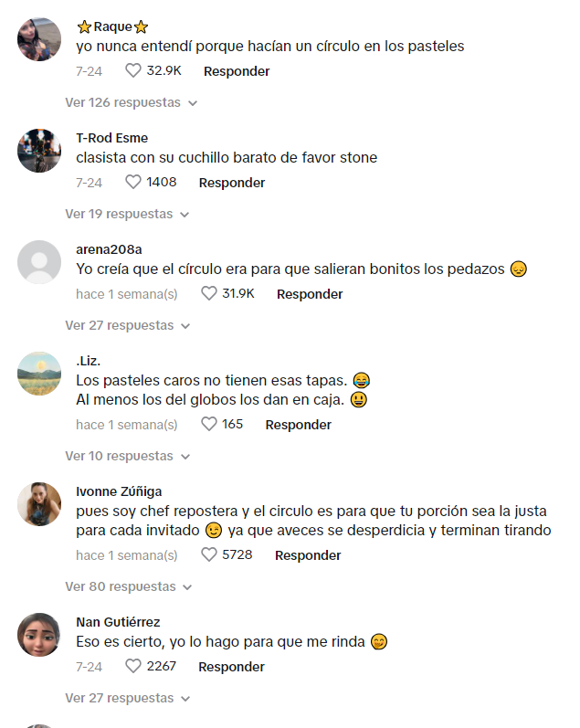
Task: Open Ivonne Zúñiga's username link
Action: (x=119, y=491)
